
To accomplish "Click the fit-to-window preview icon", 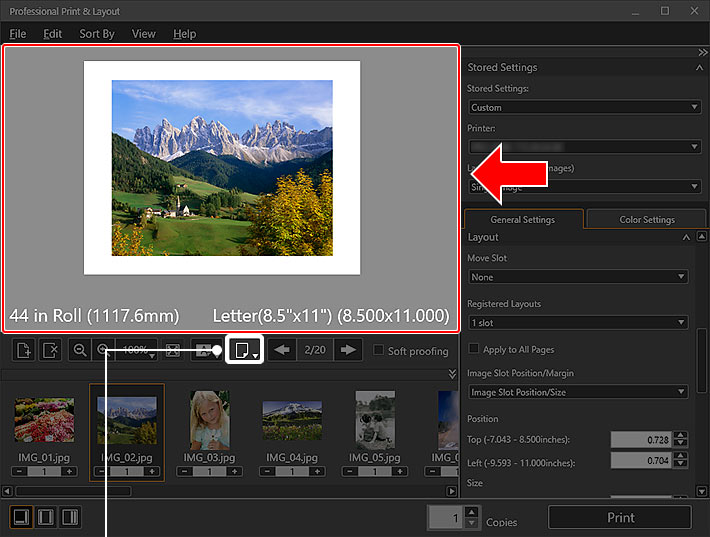I will point(173,351).
